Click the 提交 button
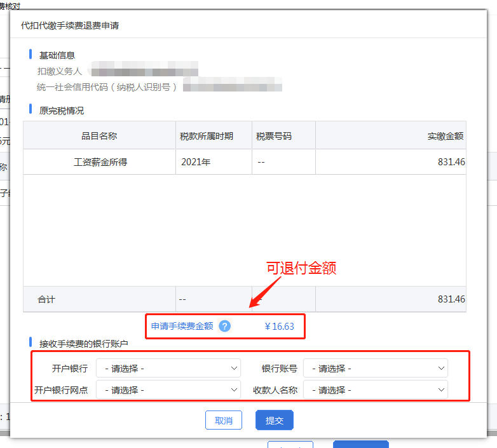This screenshot has height=448, width=497. point(275,421)
